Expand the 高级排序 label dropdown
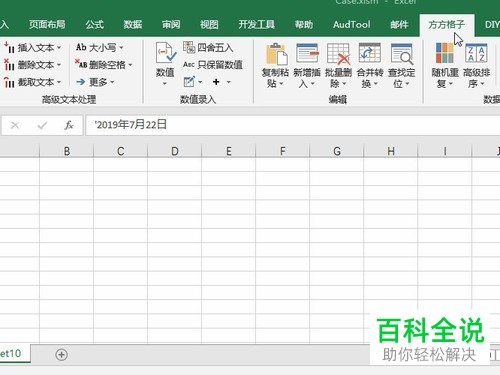Screen dimensions: 500x375 [x=482, y=84]
